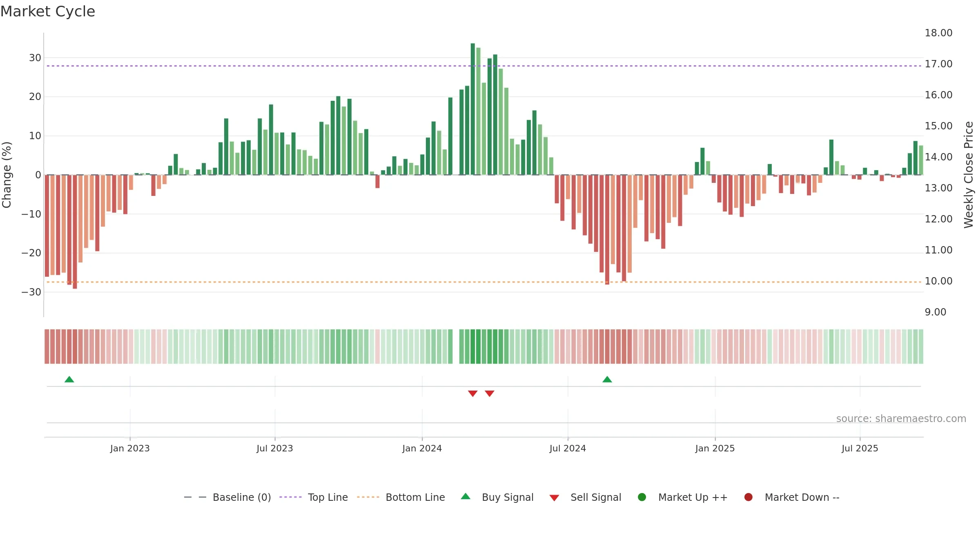Toggle the Sell Signal legend entry

click(x=585, y=497)
